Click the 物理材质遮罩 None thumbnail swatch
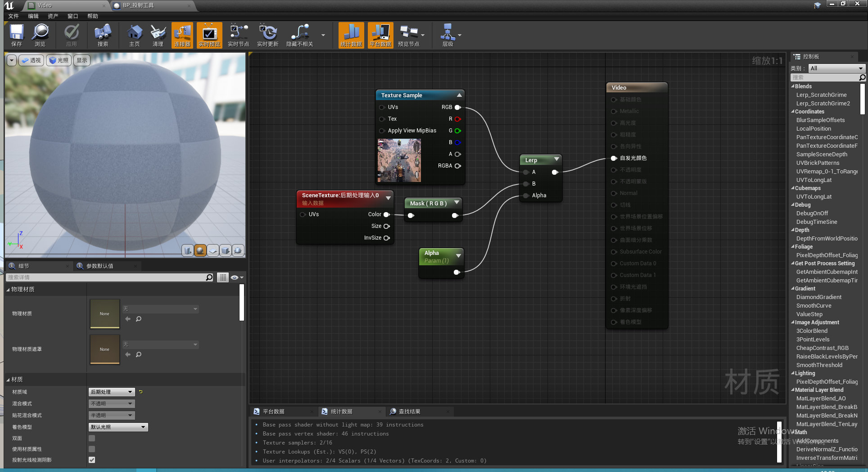The image size is (868, 472). (x=104, y=349)
